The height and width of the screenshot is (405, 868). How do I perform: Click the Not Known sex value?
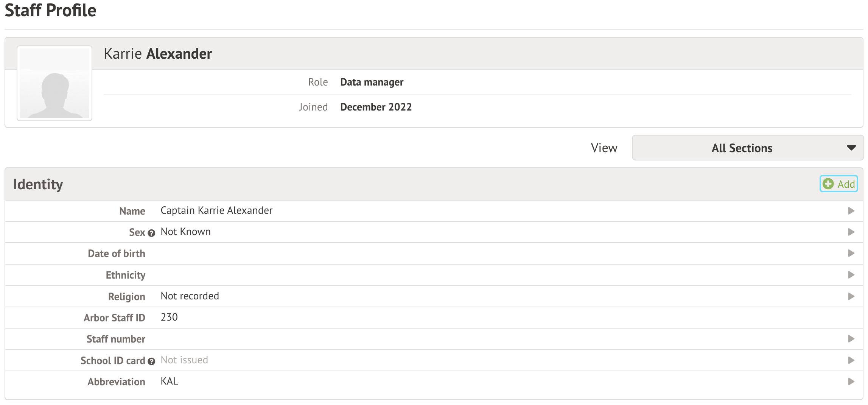coord(185,232)
